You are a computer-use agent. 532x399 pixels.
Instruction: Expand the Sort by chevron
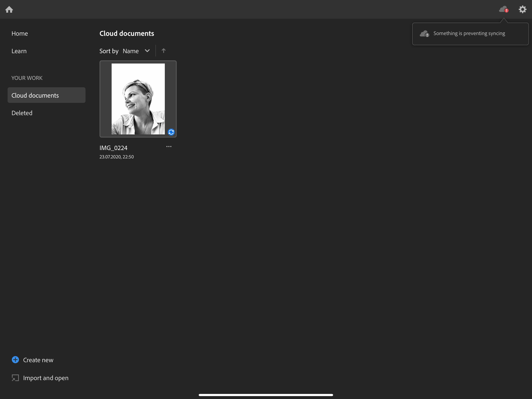coord(147,51)
